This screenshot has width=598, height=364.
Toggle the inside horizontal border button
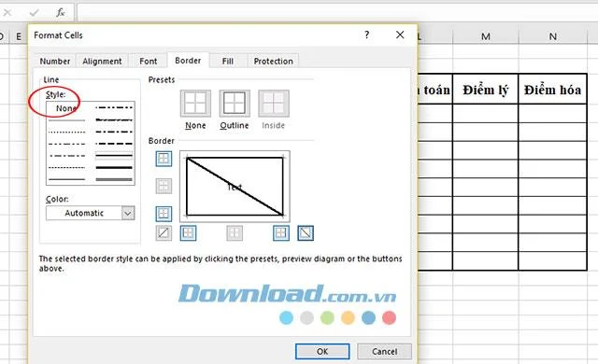tap(164, 186)
